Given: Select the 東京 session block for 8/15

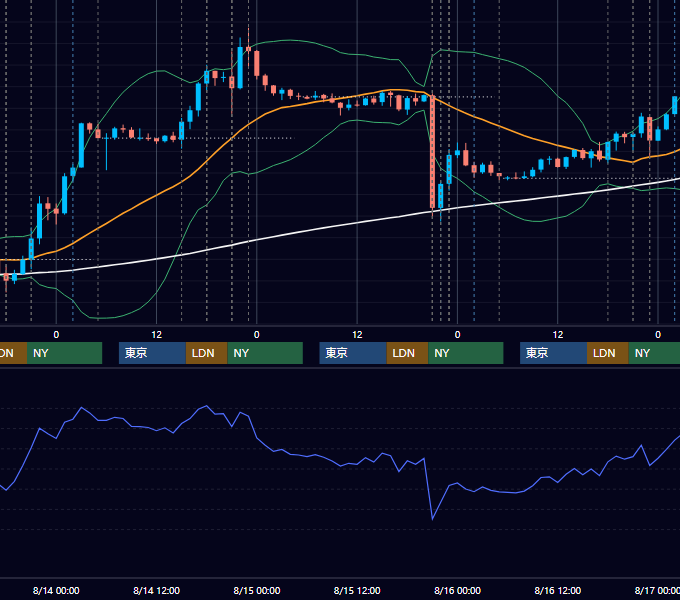Looking at the screenshot, I should tap(353, 353).
